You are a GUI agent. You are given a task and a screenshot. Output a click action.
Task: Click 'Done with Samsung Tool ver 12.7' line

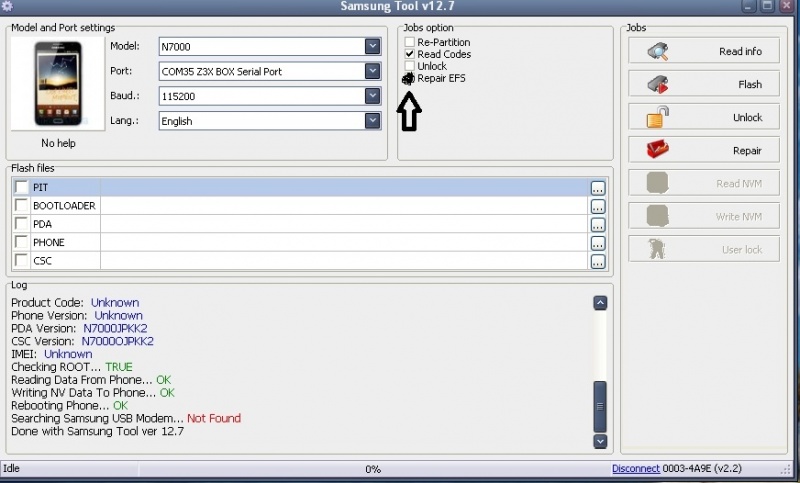pyautogui.click(x=97, y=431)
